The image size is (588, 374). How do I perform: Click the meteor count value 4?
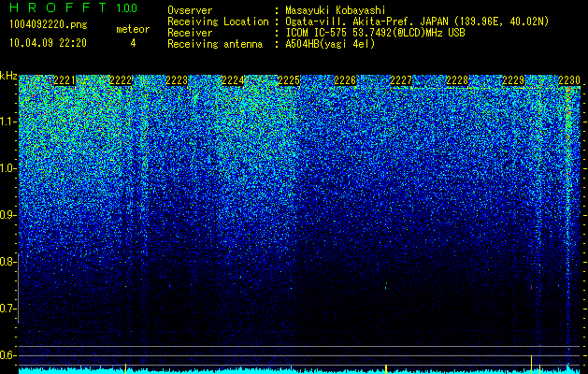pos(133,43)
